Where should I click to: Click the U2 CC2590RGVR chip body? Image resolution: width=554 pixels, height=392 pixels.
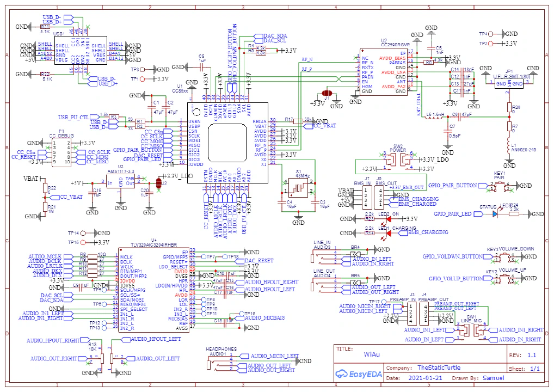pyautogui.click(x=384, y=72)
